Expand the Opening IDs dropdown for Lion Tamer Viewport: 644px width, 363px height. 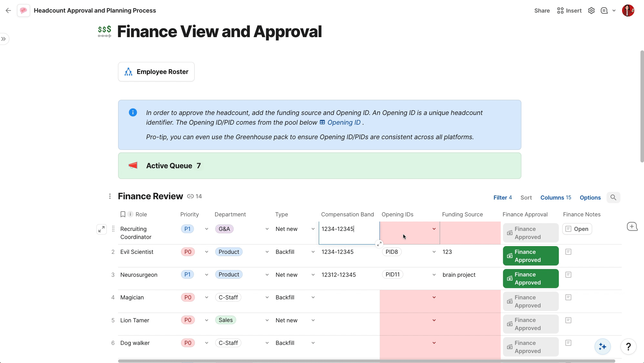click(x=434, y=320)
